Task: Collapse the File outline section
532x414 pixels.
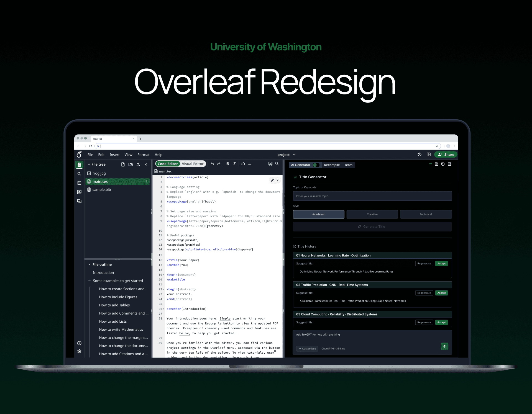Action: [x=89, y=264]
